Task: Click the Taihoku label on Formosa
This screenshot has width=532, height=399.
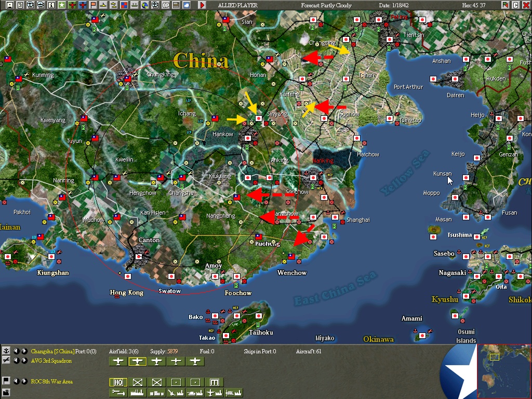Action: coord(261,332)
